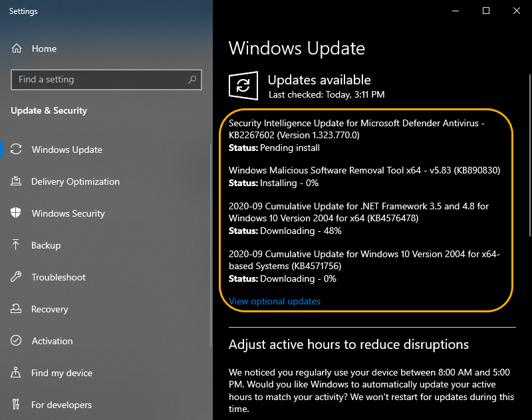Click the sidebar navigation scrollbar
This screenshot has width=532, height=420.
coord(211,245)
